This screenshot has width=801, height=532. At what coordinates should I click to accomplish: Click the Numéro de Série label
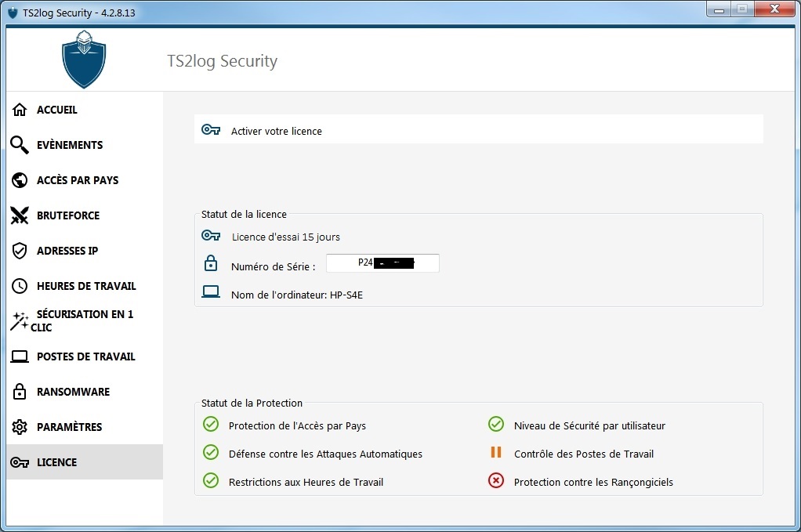click(x=274, y=266)
